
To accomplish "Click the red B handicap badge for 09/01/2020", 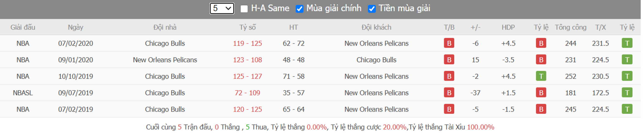I will coord(541,60).
